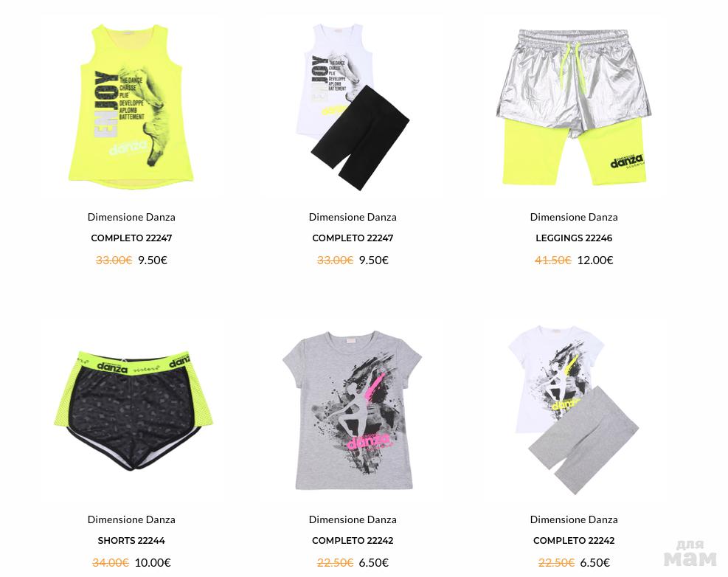Click the 12.00€ sale price for leggings
Image resolution: width=728 pixels, height=577 pixels.
595,260
